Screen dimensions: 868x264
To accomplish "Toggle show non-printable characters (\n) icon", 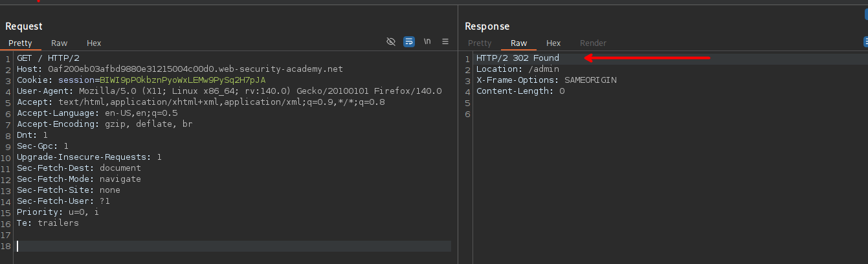I will 427,41.
